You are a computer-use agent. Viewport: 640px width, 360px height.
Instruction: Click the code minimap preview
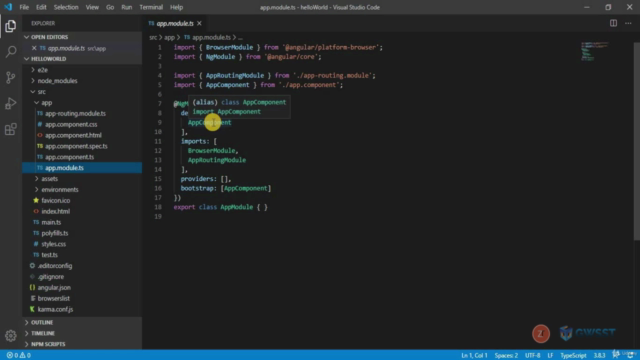(594, 51)
